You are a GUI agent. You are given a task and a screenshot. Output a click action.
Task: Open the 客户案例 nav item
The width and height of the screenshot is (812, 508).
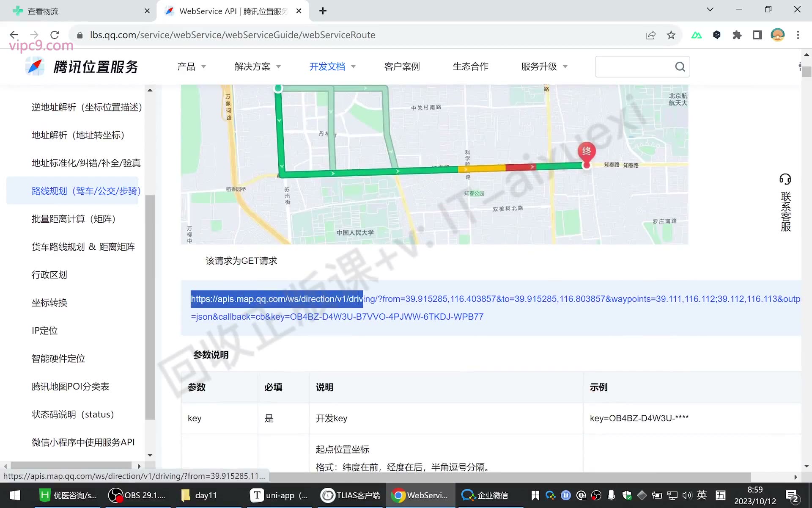click(x=402, y=66)
